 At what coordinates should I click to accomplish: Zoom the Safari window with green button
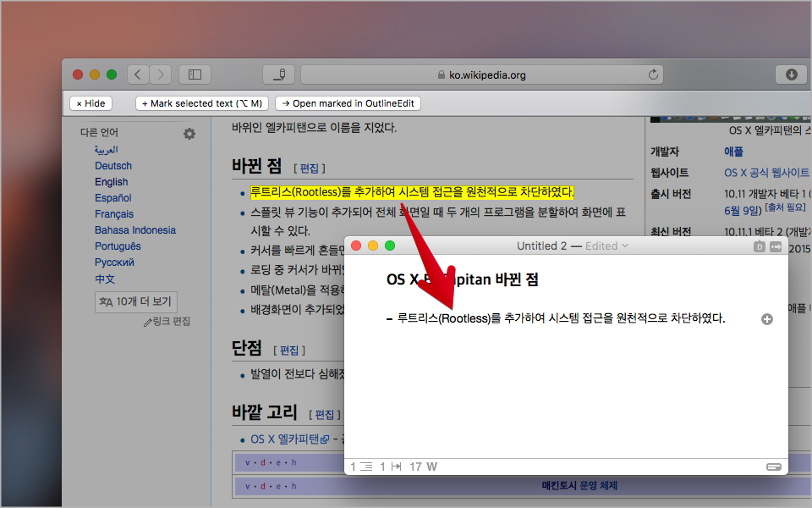(x=112, y=75)
